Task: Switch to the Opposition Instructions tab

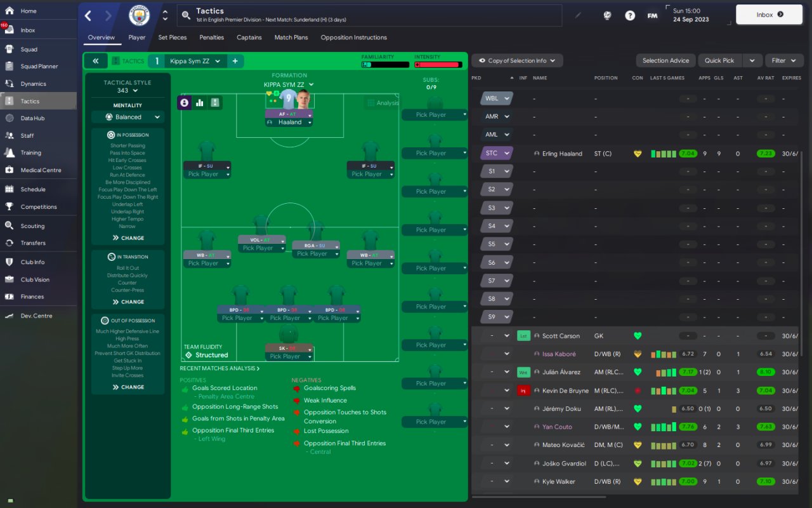Action: pos(354,37)
